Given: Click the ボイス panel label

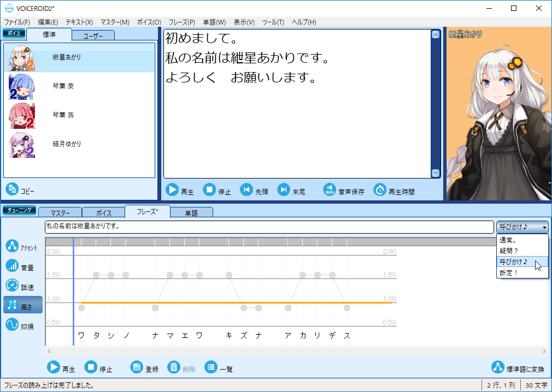Looking at the screenshot, I should coord(14,33).
